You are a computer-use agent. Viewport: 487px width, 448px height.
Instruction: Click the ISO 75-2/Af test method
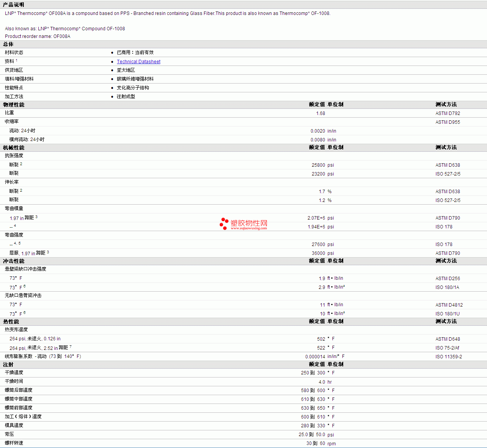pos(447,348)
